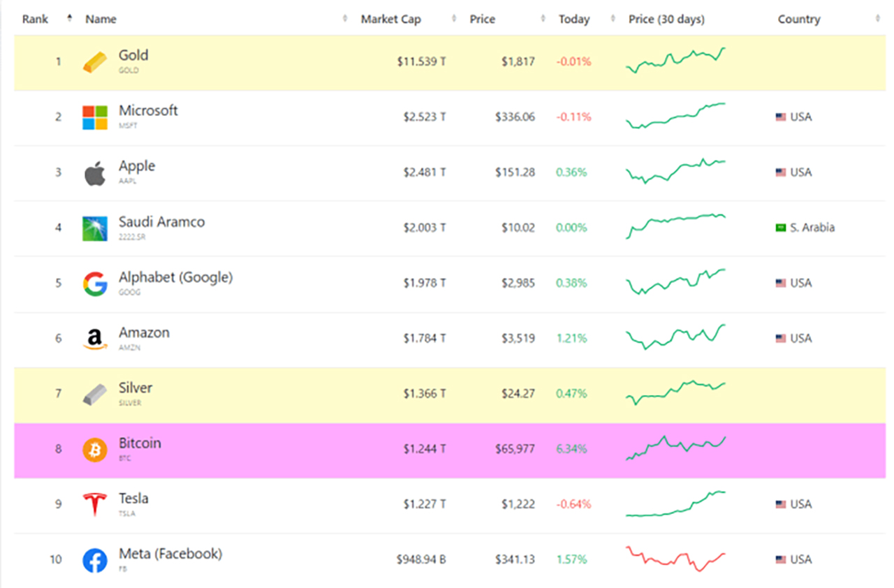894x588 pixels.
Task: Click Tesla's 30-day price chart
Action: (x=675, y=504)
